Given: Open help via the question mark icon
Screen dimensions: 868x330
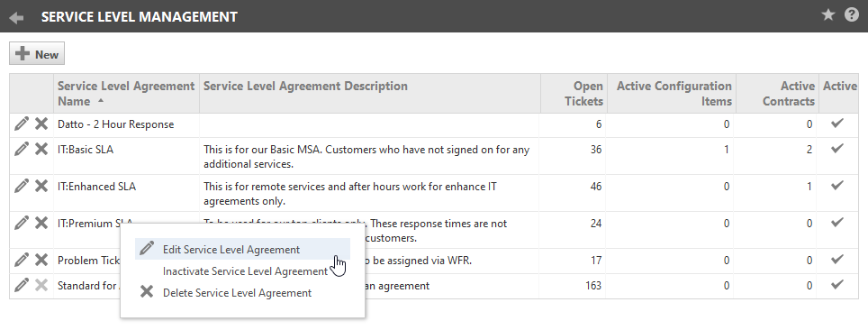Looking at the screenshot, I should (852, 15).
